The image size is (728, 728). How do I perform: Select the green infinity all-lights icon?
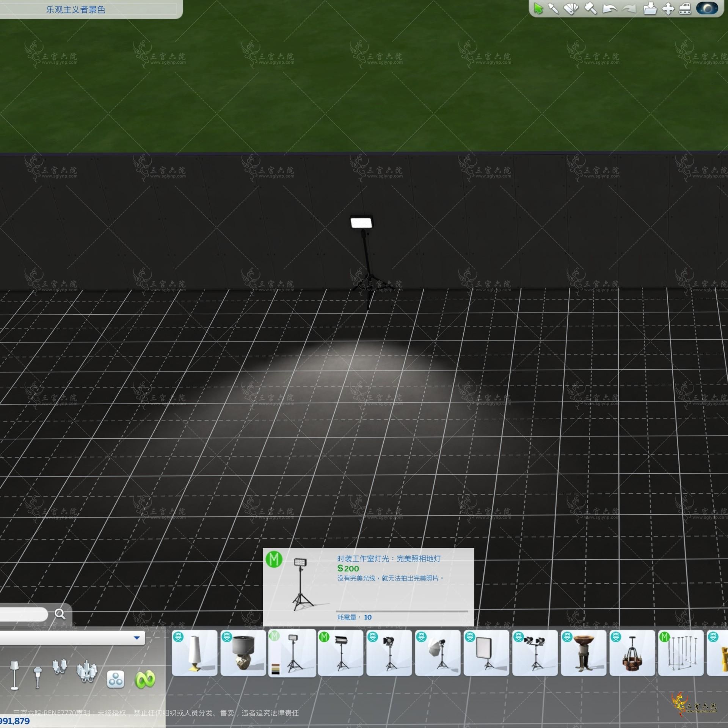pyautogui.click(x=145, y=679)
